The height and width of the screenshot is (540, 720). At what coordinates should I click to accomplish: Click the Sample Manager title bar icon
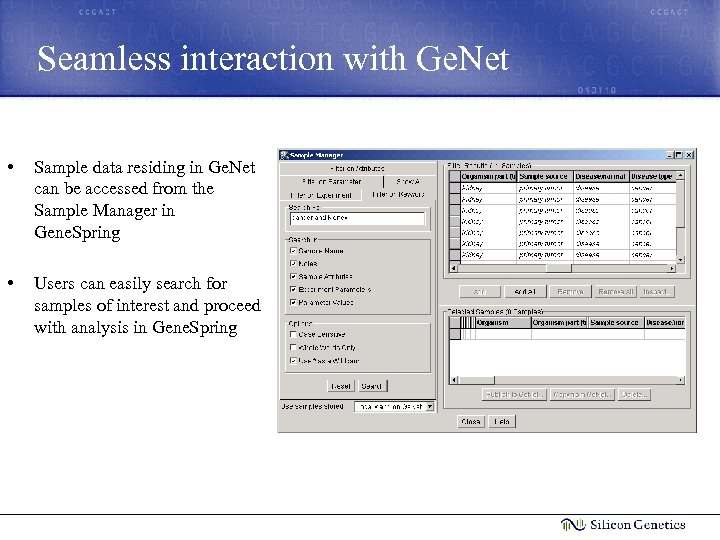(x=285, y=155)
